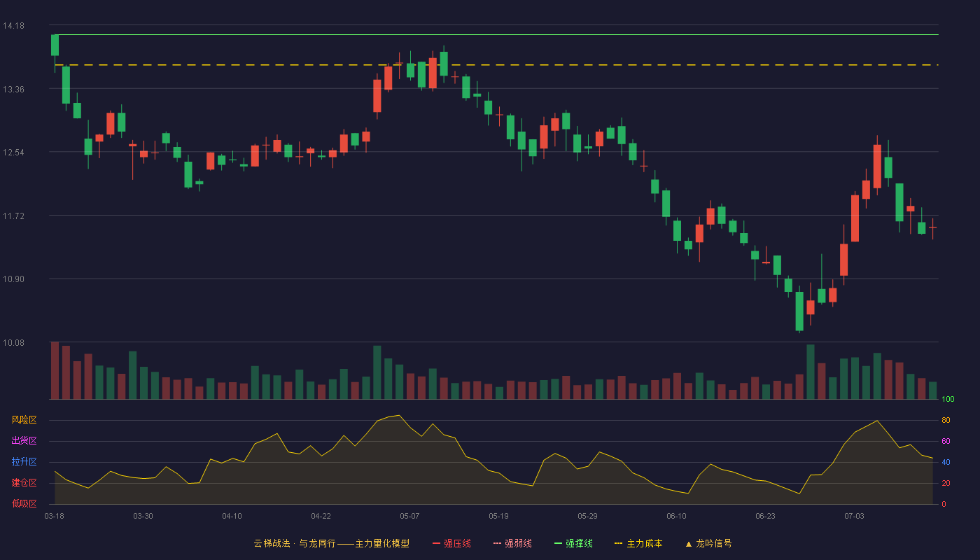980x560 pixels.
Task: Select the 出货区 zone label
Action: [x=24, y=441]
